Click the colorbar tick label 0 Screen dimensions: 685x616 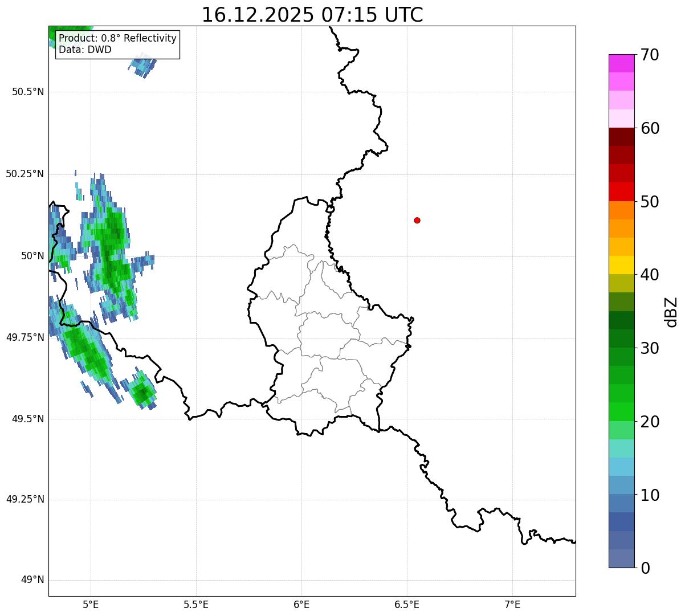point(645,568)
